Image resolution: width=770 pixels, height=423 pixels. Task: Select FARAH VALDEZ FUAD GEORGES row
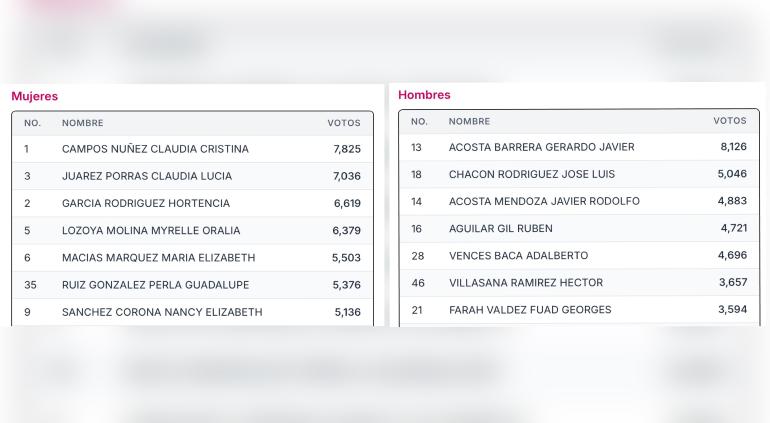[579, 310]
